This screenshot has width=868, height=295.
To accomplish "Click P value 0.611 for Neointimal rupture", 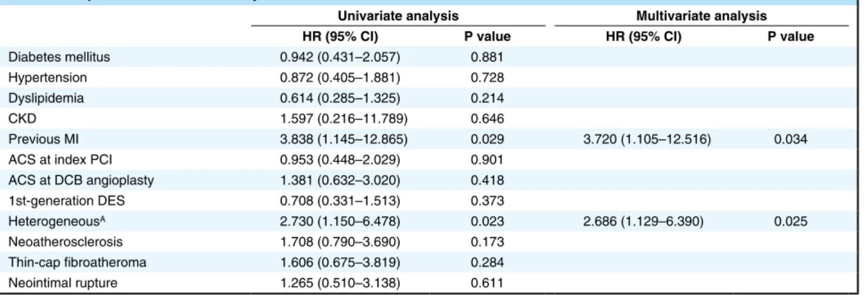I will pyautogui.click(x=487, y=284).
